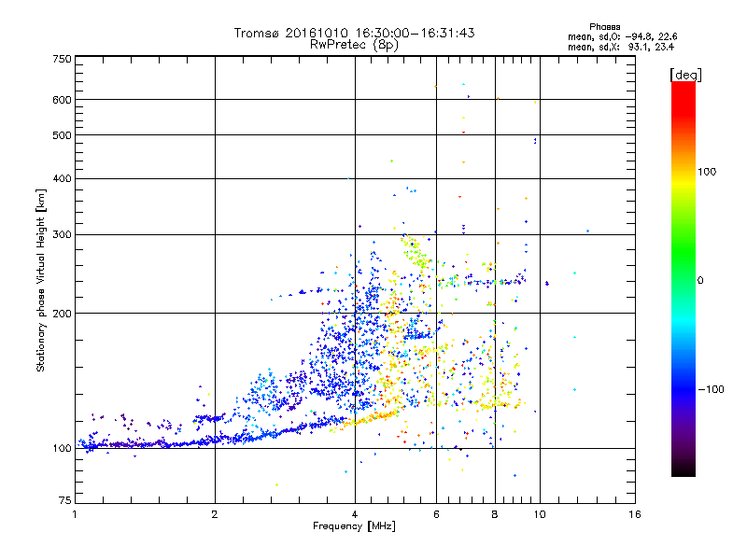Click the plot title 'Tromsø 20161010 16:30:00-16:31:43'
The width and height of the screenshot is (747, 560).
pyautogui.click(x=354, y=33)
